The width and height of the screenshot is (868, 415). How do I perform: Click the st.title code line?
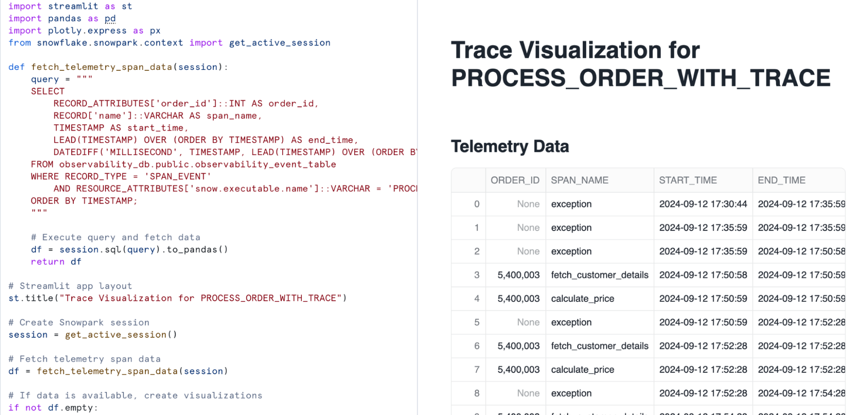177,298
